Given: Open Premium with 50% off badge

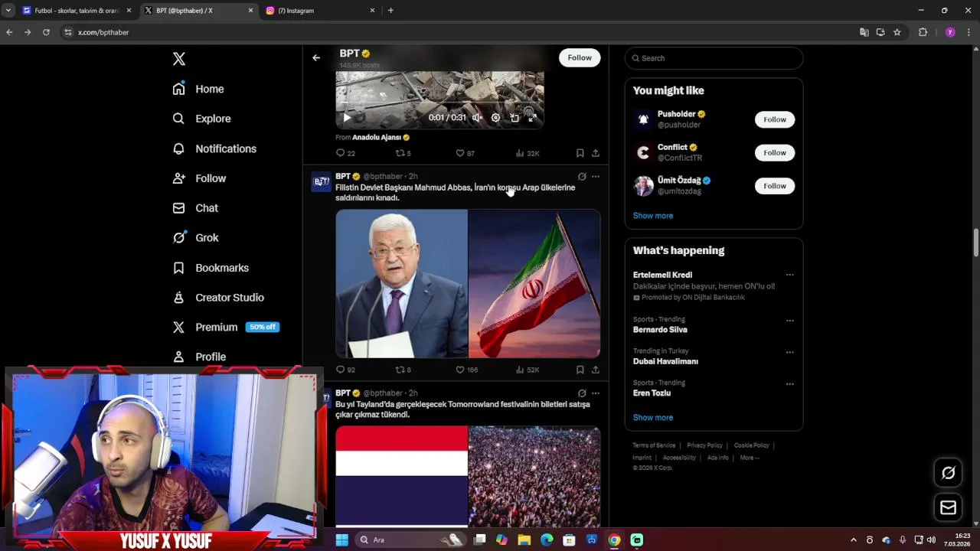Looking at the screenshot, I should (226, 327).
